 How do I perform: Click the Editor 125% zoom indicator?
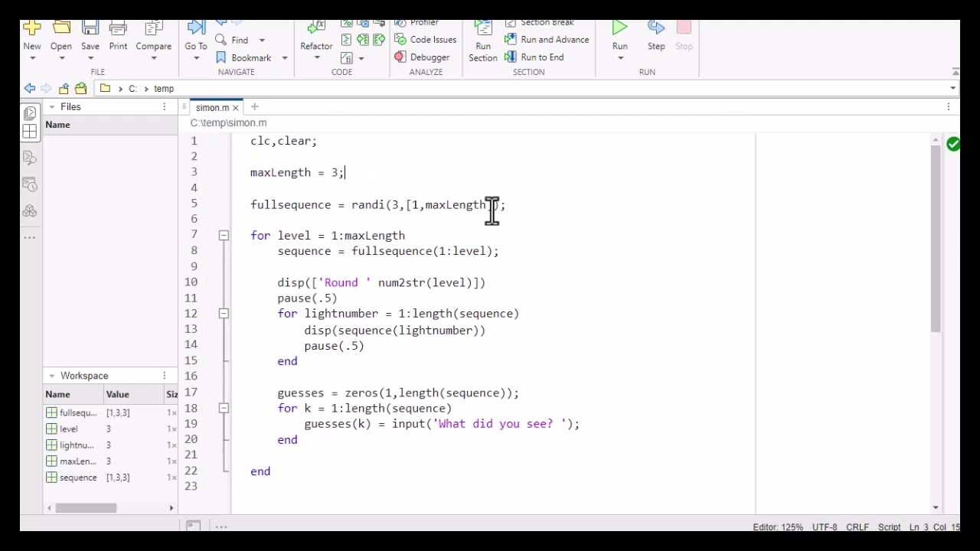[777, 527]
